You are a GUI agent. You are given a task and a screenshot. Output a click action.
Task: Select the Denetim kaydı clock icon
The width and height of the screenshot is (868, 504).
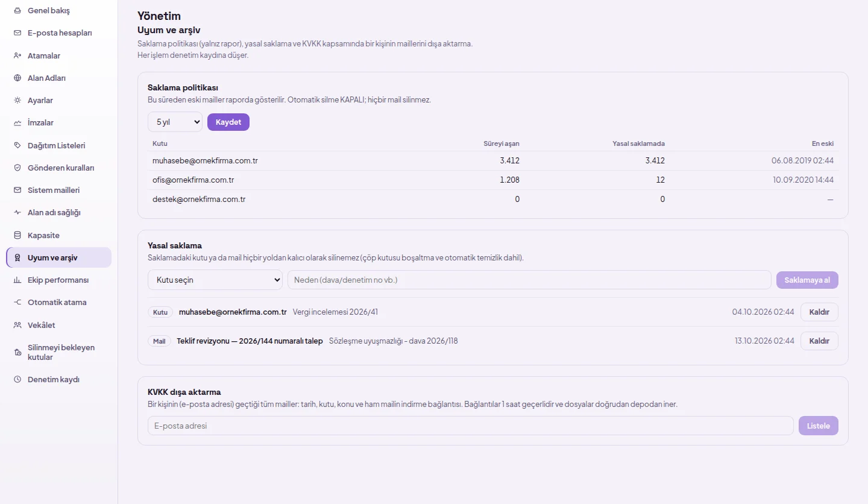pyautogui.click(x=17, y=379)
